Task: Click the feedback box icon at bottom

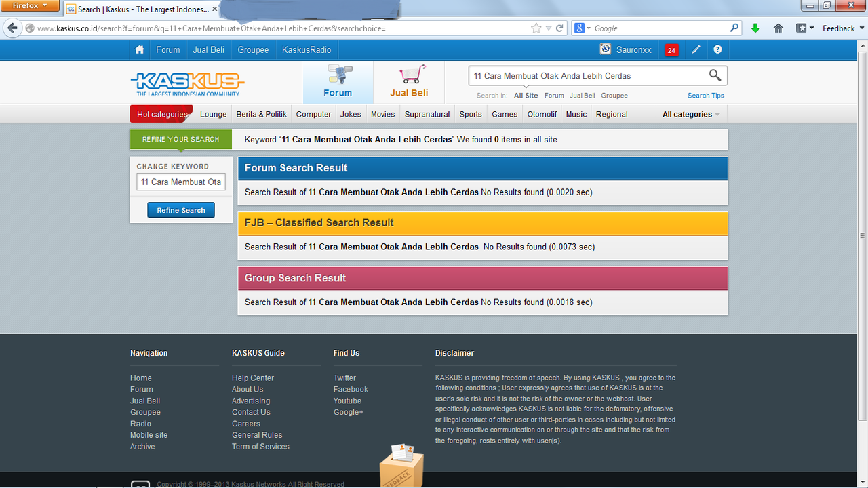Action: 401,464
